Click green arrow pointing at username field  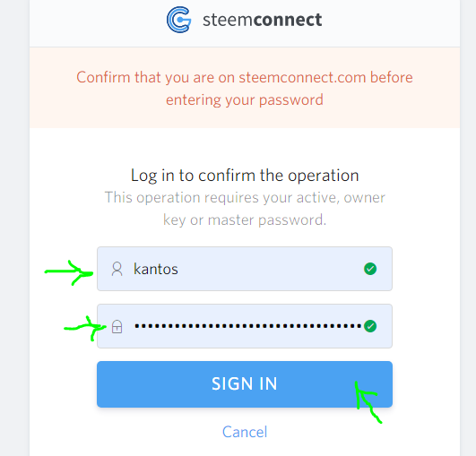(69, 272)
